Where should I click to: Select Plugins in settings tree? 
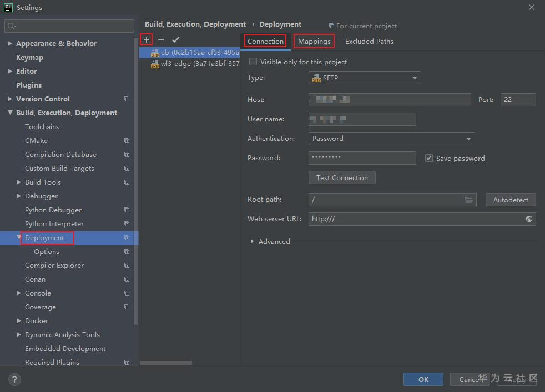click(29, 85)
